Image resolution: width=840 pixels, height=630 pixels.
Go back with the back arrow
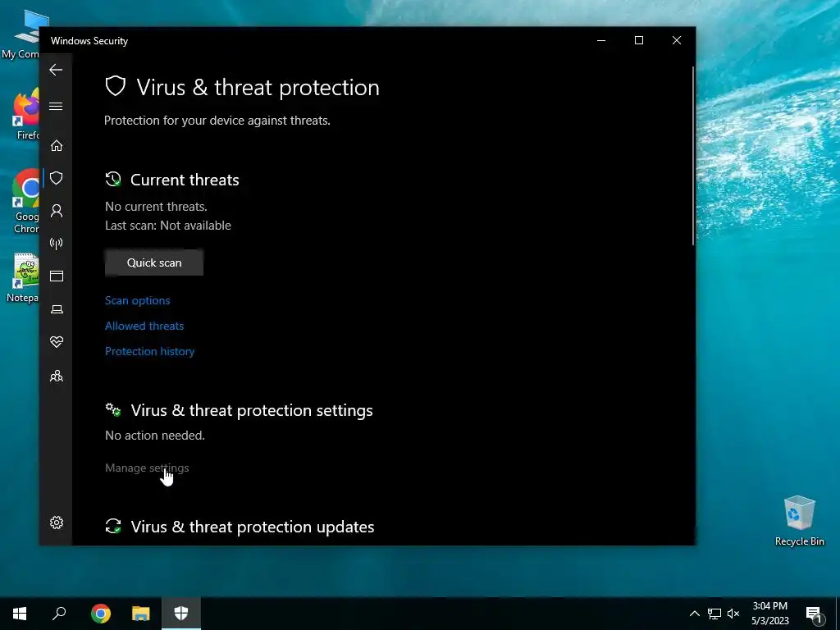56,70
